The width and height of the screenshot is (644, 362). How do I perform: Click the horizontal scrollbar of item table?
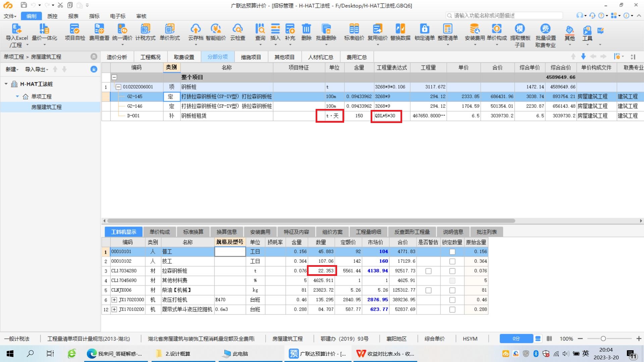click(x=311, y=221)
